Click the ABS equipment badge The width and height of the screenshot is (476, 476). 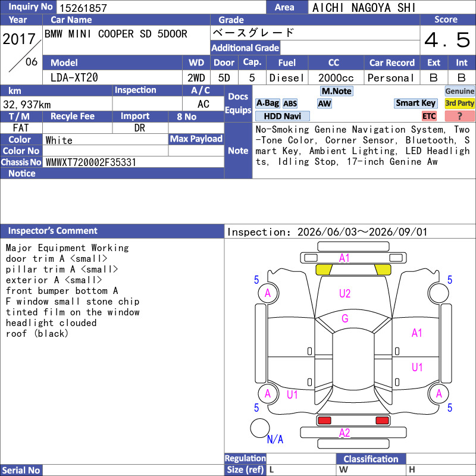(290, 104)
